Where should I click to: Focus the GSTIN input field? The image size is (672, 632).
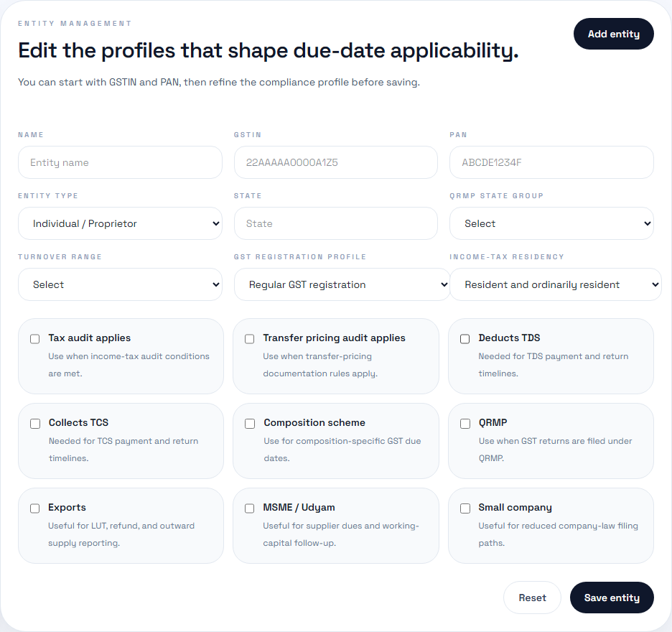(x=335, y=162)
